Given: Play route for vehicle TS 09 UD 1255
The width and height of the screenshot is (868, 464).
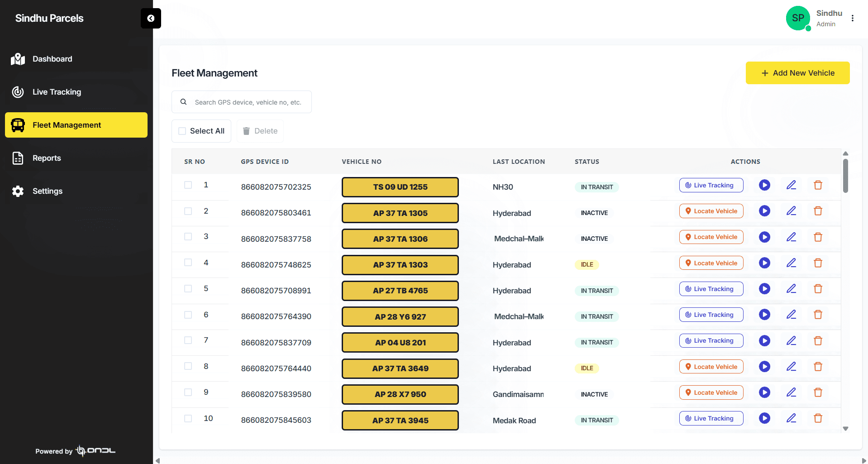Looking at the screenshot, I should 764,185.
